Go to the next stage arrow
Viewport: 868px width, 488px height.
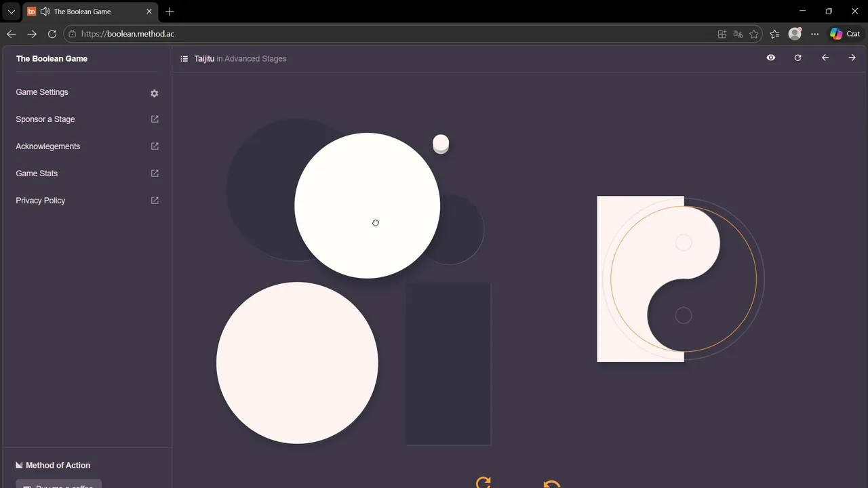pyautogui.click(x=852, y=58)
